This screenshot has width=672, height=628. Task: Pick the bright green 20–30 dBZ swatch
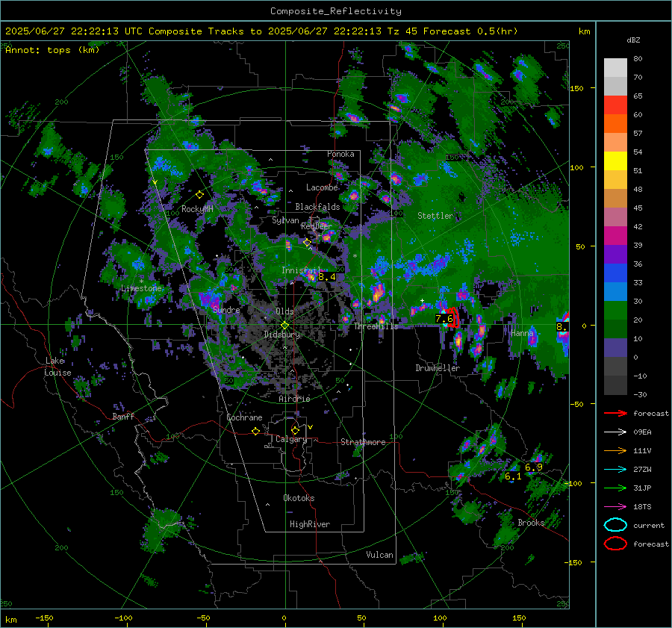pyautogui.click(x=615, y=311)
